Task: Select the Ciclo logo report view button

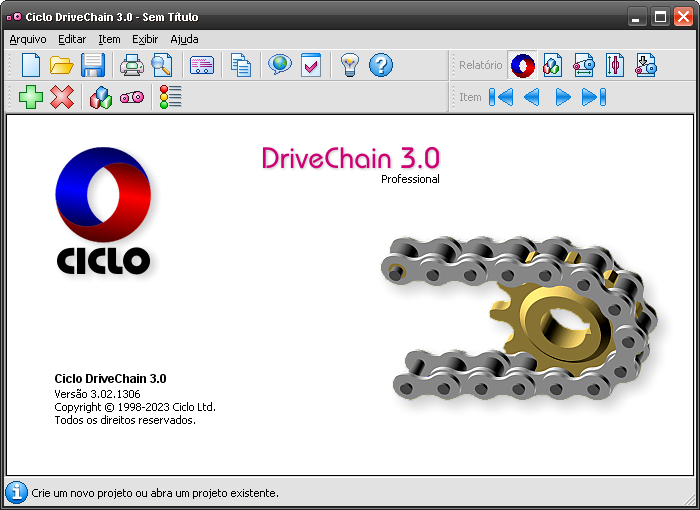Action: pyautogui.click(x=522, y=65)
